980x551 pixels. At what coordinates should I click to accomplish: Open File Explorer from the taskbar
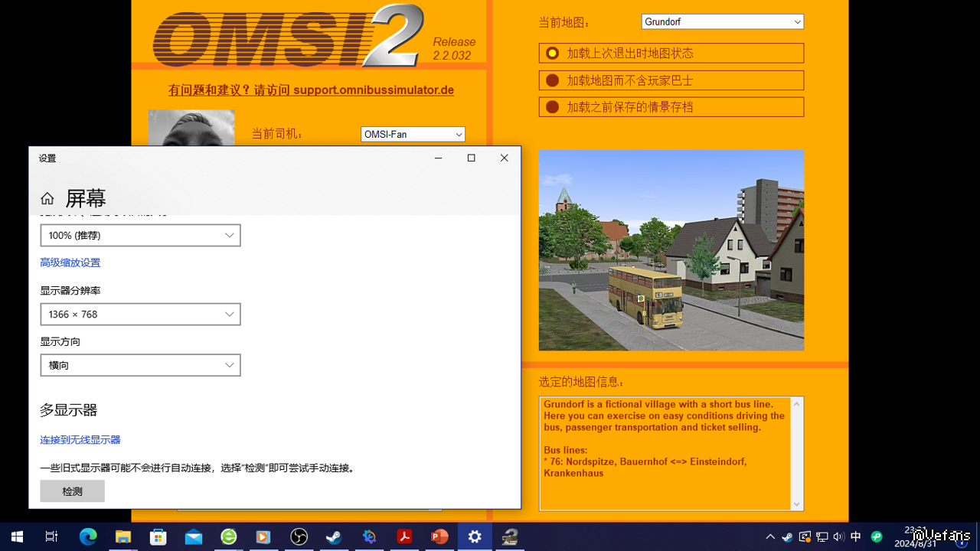click(x=123, y=536)
